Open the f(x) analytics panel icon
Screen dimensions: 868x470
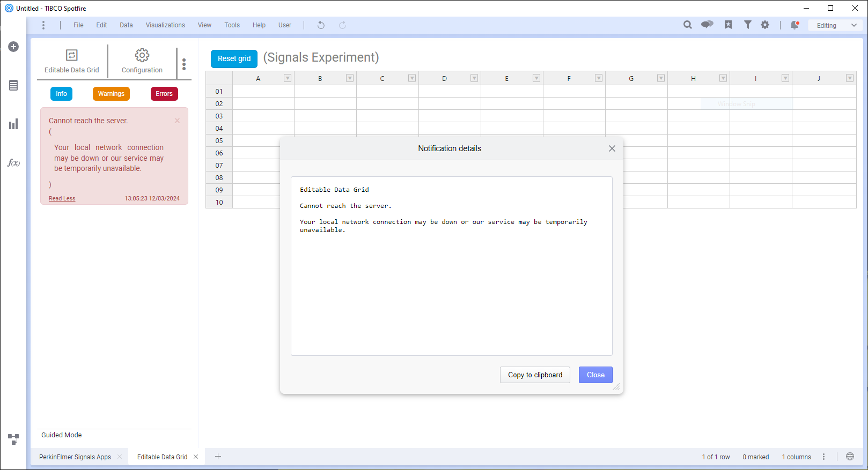(x=13, y=163)
